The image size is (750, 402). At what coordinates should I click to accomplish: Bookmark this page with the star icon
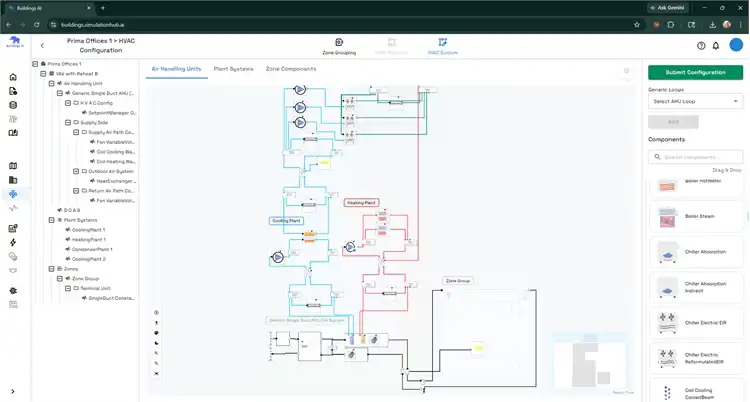tap(637, 25)
